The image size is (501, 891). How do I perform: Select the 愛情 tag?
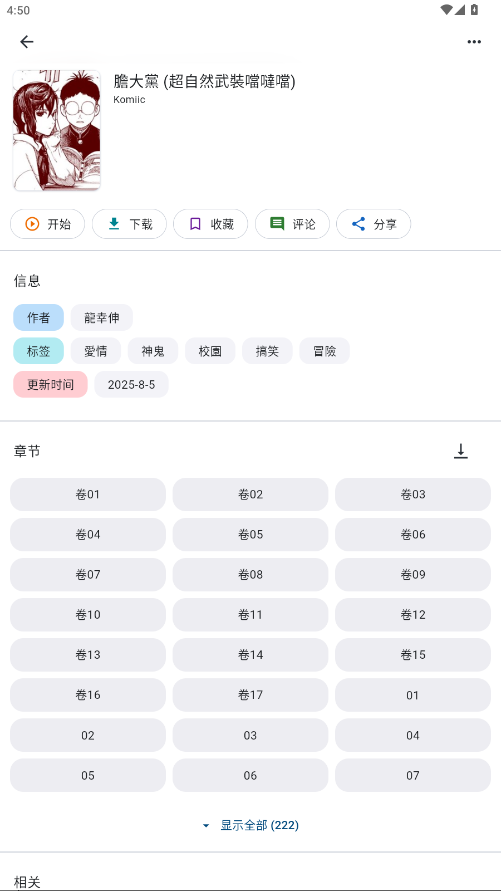tap(96, 351)
